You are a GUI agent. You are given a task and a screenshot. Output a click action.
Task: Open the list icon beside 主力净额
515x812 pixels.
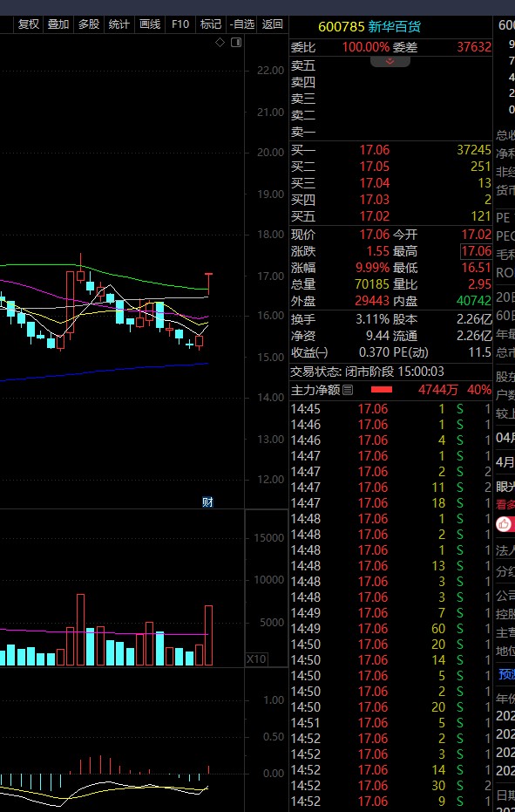click(x=348, y=390)
